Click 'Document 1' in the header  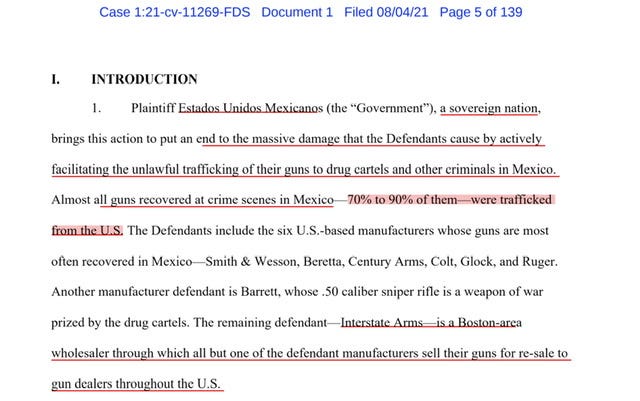click(x=297, y=12)
